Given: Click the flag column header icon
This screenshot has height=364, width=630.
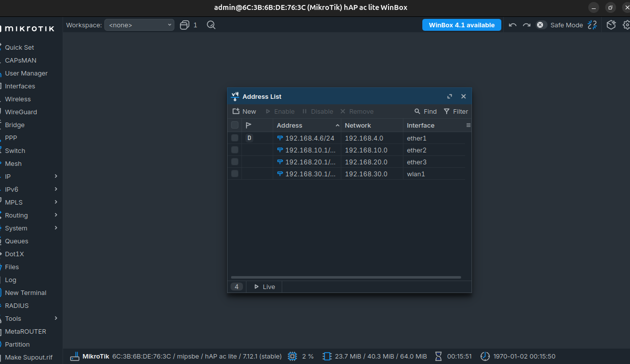Looking at the screenshot, I should tap(249, 125).
